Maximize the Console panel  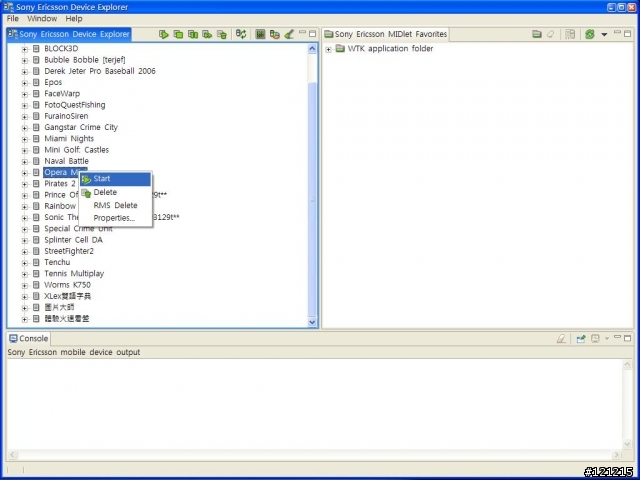pyautogui.click(x=628, y=338)
